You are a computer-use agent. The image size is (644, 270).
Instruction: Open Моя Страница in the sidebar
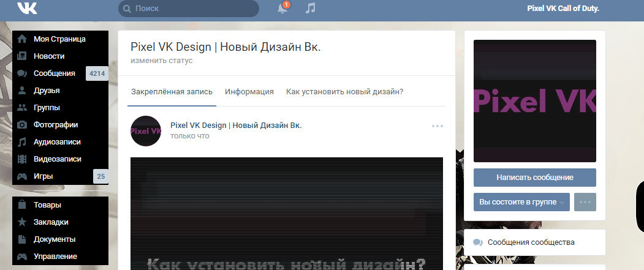click(x=61, y=39)
